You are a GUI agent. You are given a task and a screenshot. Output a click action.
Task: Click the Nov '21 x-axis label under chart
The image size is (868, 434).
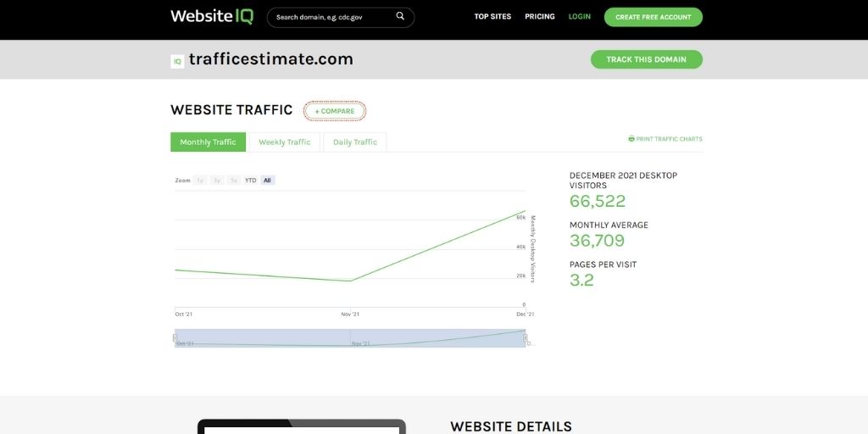coord(350,314)
